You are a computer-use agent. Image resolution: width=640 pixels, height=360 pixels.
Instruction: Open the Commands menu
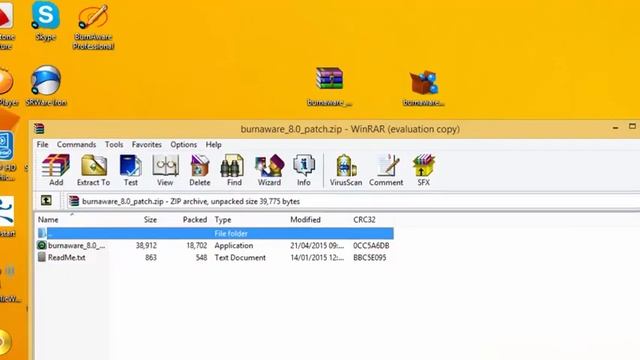pos(76,144)
